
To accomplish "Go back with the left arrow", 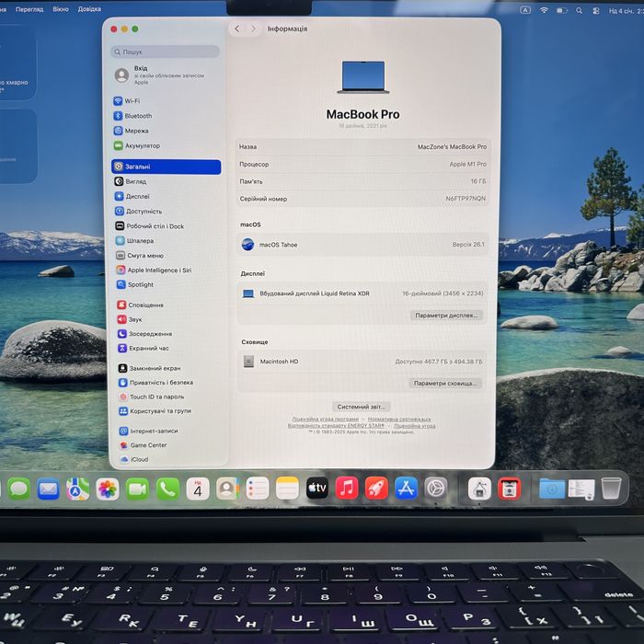I will coord(237,29).
